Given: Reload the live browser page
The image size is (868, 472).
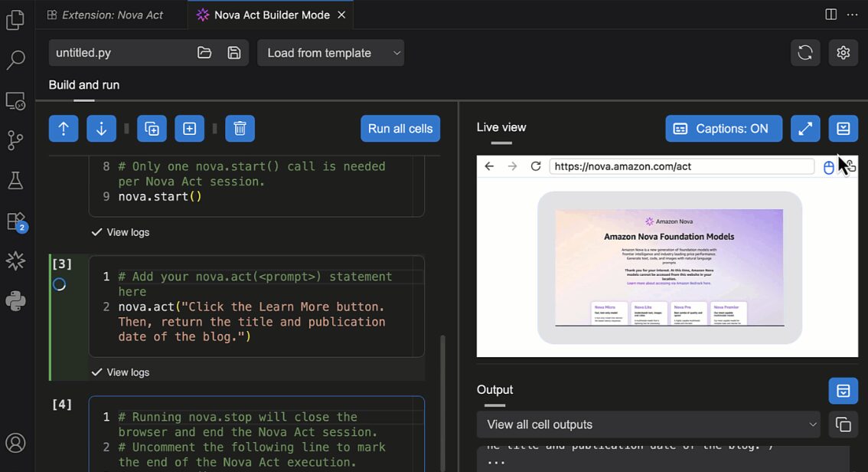Looking at the screenshot, I should (536, 166).
